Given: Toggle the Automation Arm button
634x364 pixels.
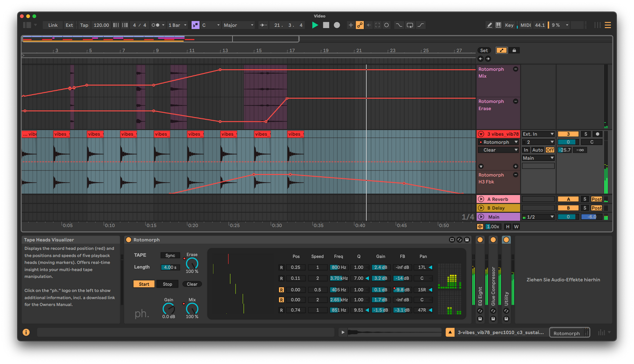Looking at the screenshot, I should point(360,25).
